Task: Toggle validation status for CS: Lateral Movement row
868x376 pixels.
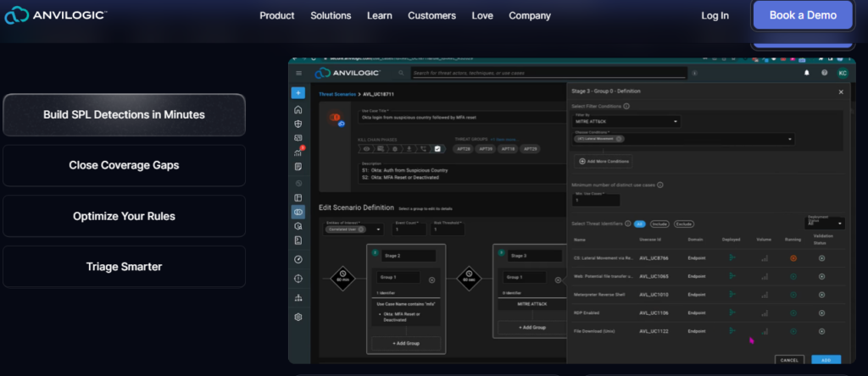Action: tap(821, 258)
